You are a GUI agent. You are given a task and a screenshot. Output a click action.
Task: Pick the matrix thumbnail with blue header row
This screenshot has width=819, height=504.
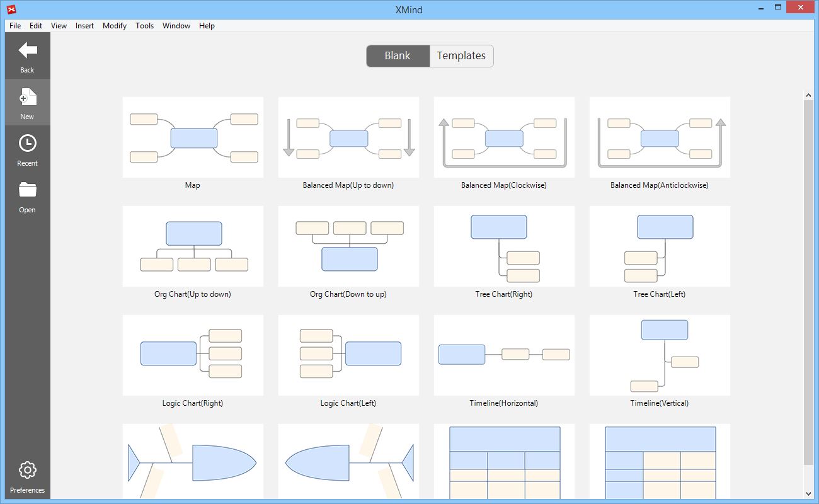[x=504, y=462]
